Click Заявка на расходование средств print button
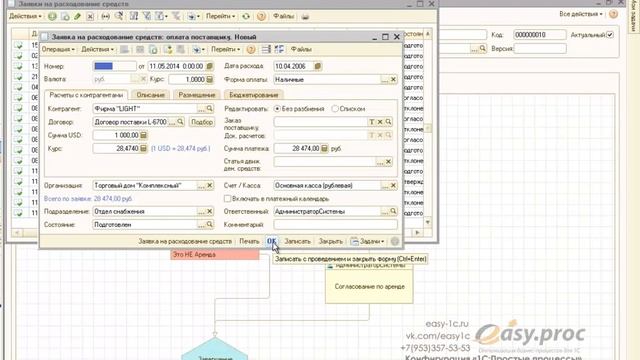640x360 pixels. point(185,242)
